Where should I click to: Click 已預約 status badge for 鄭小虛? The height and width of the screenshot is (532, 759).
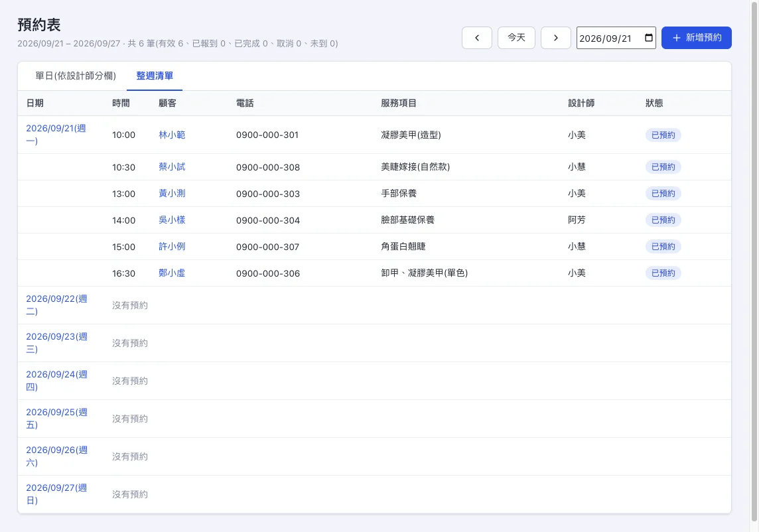(663, 273)
